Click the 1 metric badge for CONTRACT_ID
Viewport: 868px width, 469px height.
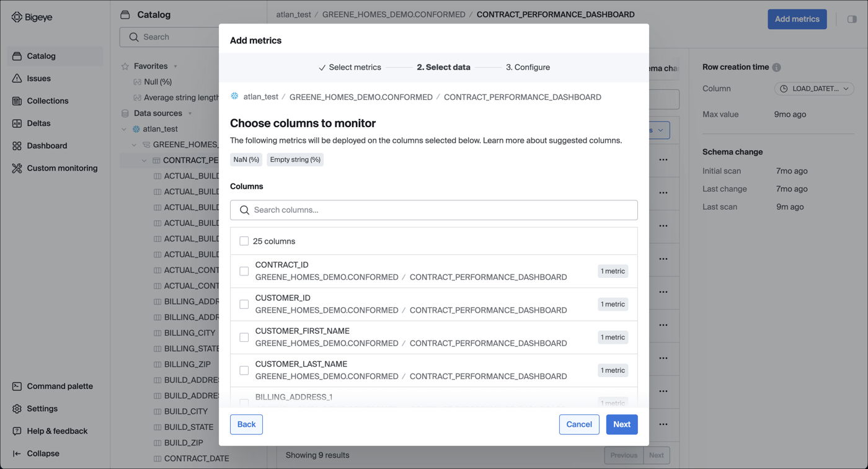tap(613, 271)
